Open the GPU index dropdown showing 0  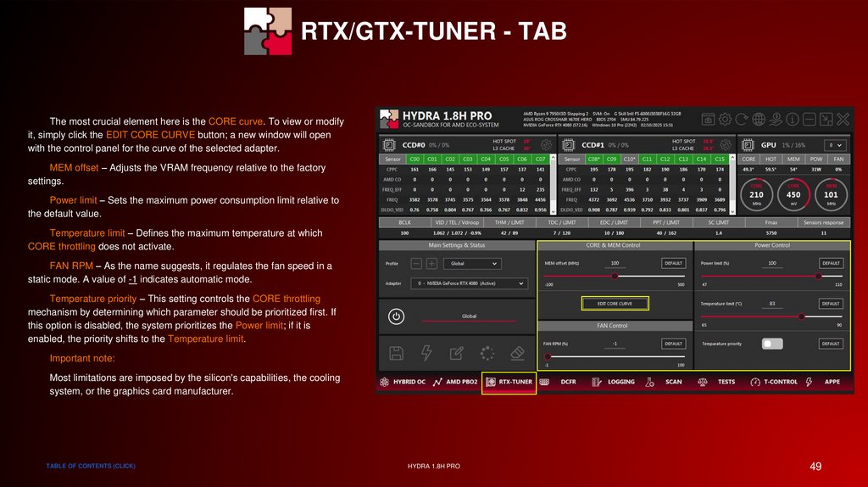point(835,145)
